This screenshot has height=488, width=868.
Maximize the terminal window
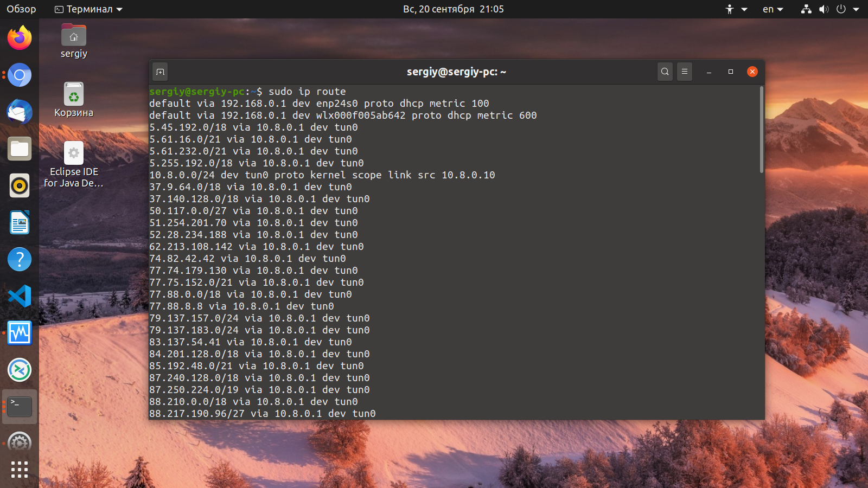click(731, 72)
